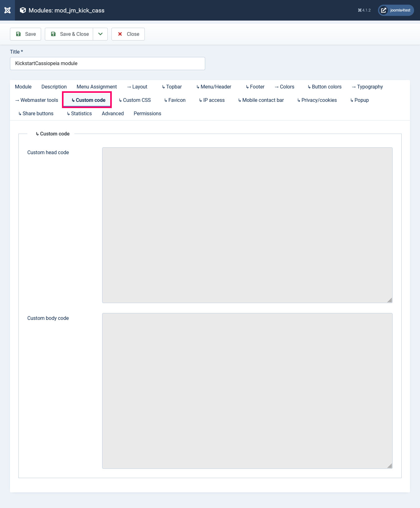Click the head code textarea resize handle
The height and width of the screenshot is (508, 420).
(x=390, y=300)
